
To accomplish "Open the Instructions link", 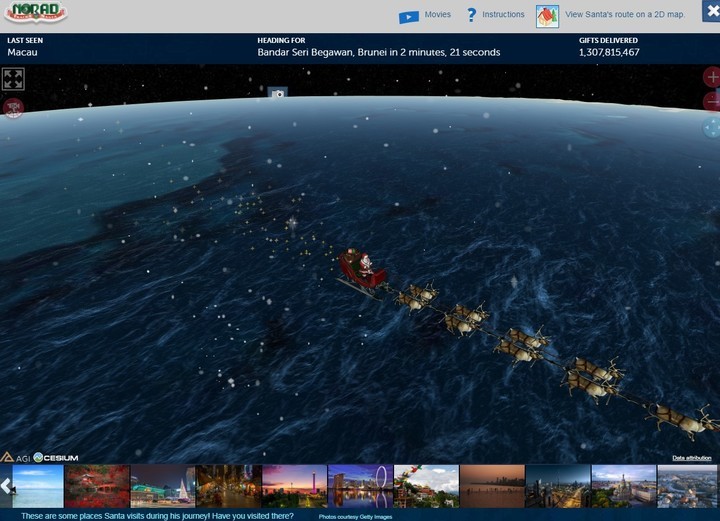I will click(x=503, y=15).
